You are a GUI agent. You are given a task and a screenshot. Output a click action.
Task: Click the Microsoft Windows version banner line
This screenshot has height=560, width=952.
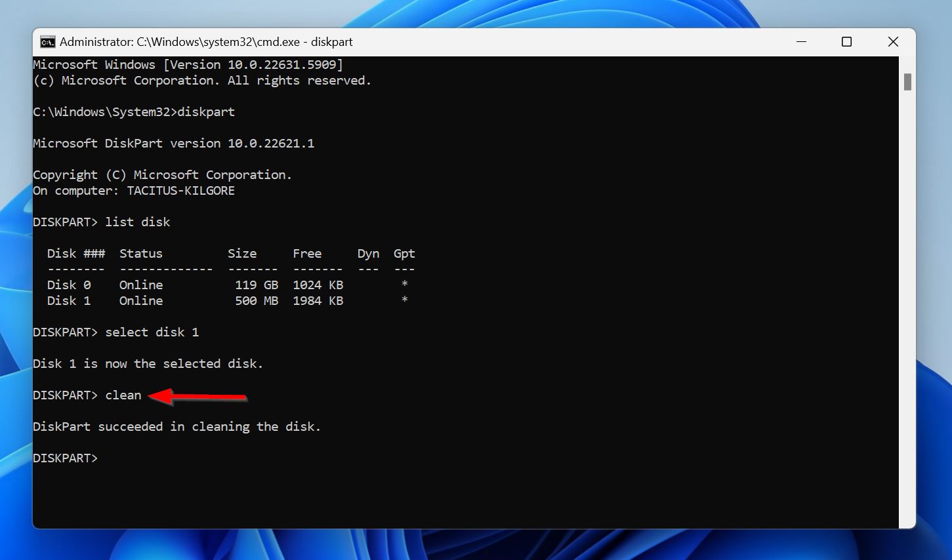[188, 64]
